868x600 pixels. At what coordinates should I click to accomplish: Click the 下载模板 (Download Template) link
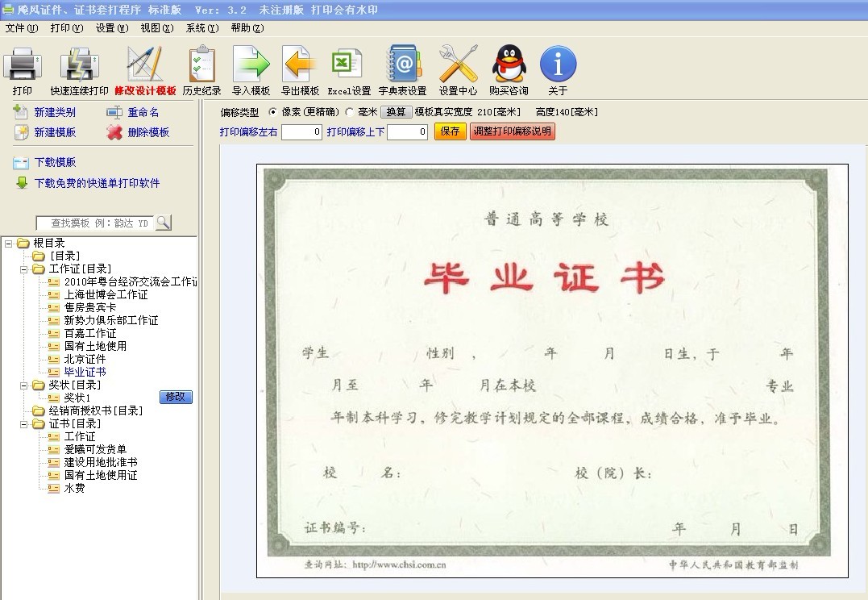click(55, 162)
